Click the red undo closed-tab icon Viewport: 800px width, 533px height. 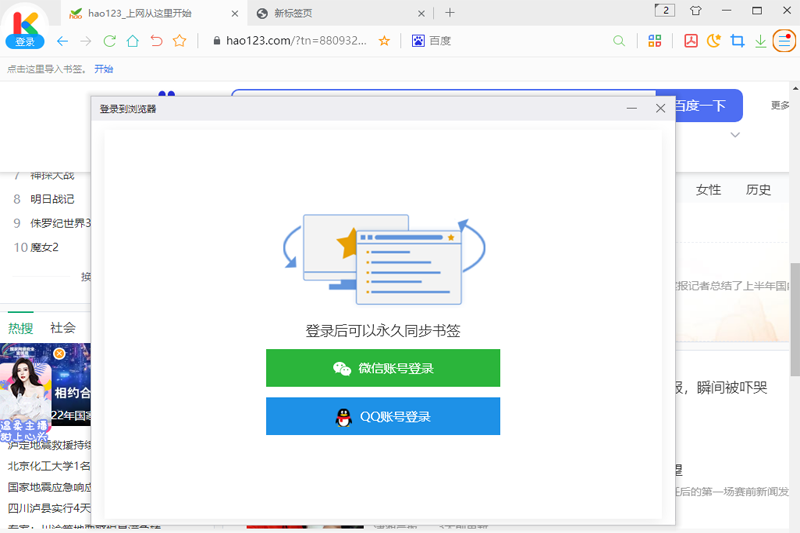pyautogui.click(x=156, y=41)
